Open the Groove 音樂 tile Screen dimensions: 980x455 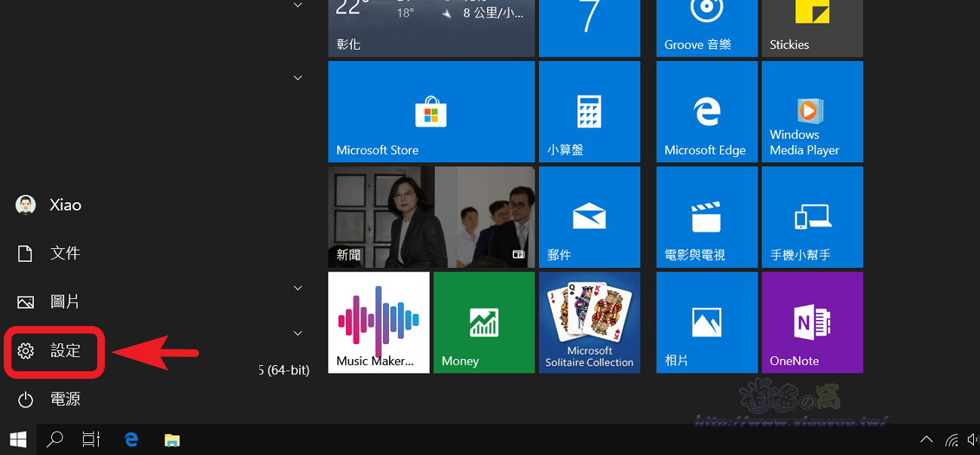707,28
